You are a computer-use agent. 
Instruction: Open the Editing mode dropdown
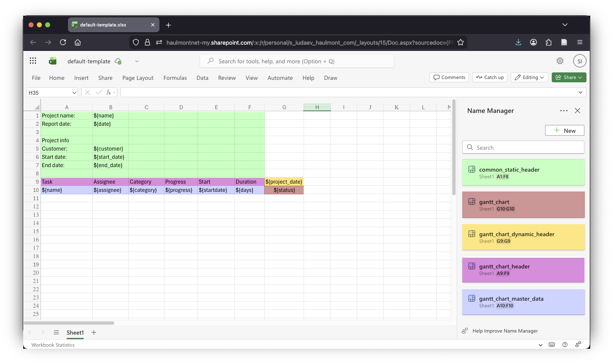click(x=530, y=77)
